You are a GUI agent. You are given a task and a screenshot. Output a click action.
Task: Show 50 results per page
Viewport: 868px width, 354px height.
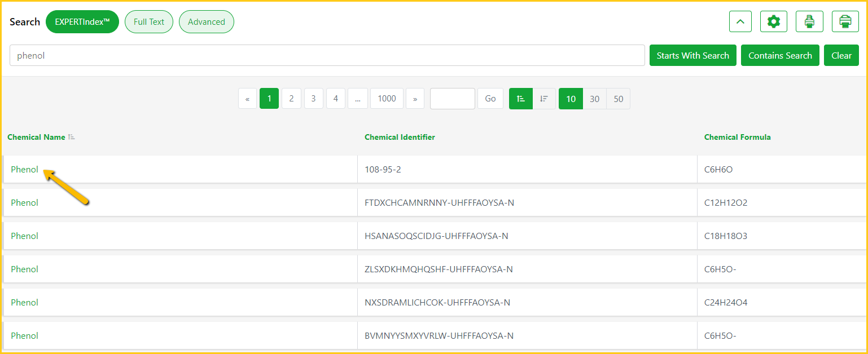coord(618,99)
